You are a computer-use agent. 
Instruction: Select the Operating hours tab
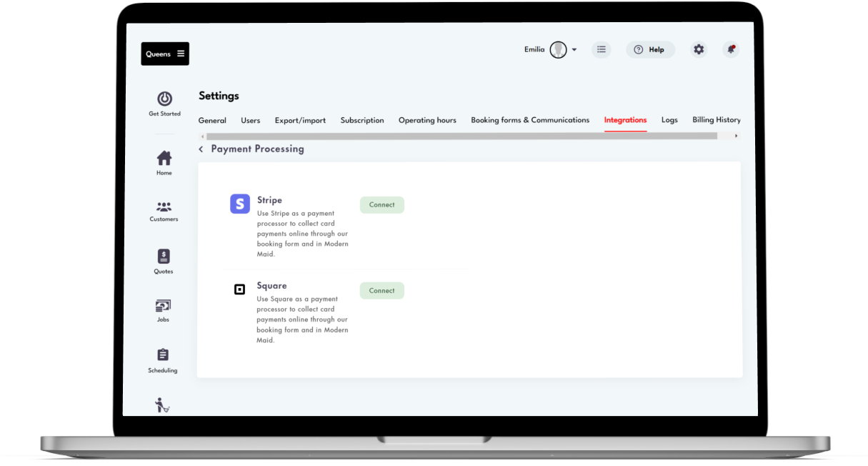[x=427, y=120]
